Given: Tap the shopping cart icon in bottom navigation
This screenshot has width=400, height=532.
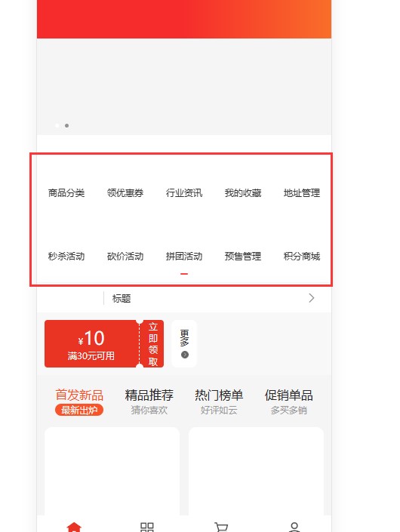Looking at the screenshot, I should (x=221, y=527).
